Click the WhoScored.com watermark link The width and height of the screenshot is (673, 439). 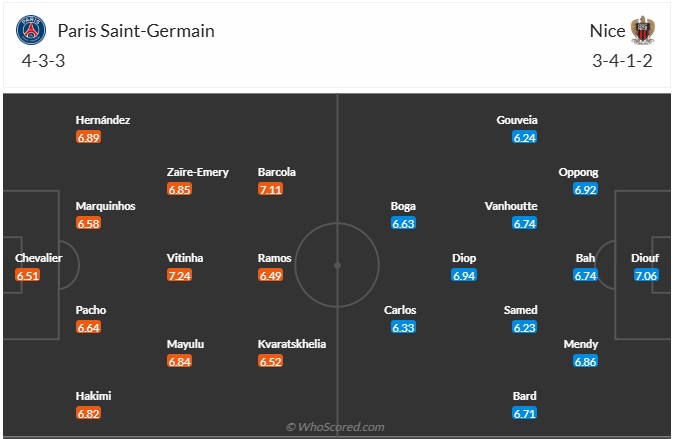336,427
